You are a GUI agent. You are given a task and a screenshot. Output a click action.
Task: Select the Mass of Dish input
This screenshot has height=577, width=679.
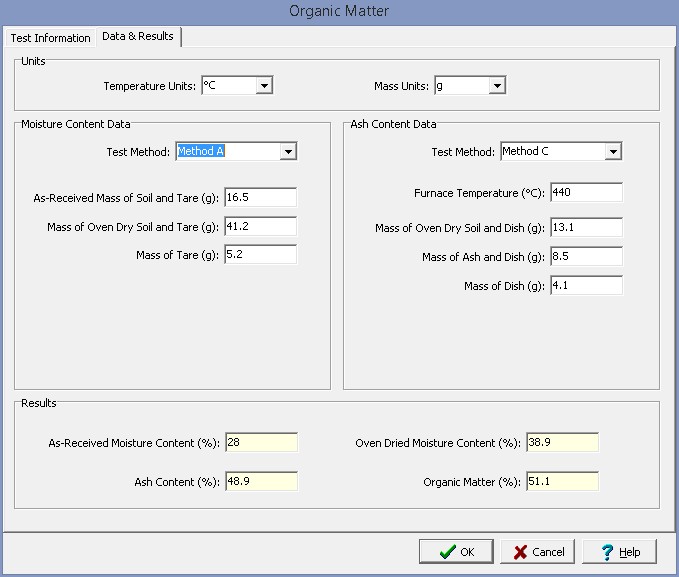585,286
